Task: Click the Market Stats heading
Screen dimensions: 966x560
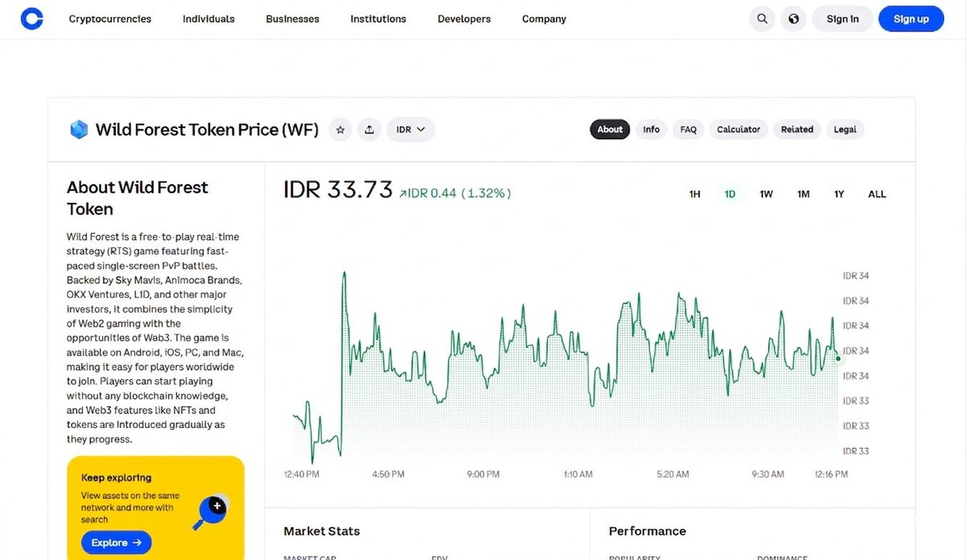Action: click(x=322, y=531)
